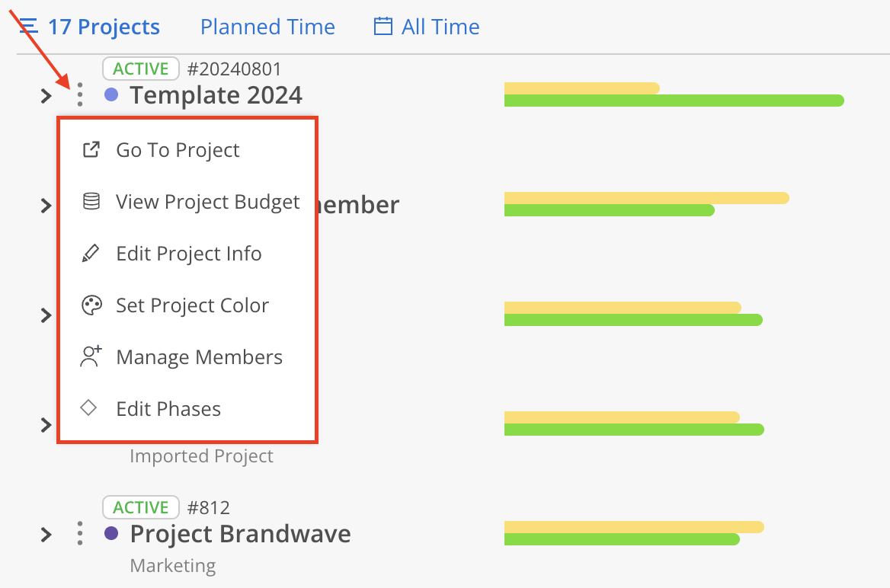Expand the Template 2024 project row

click(46, 95)
